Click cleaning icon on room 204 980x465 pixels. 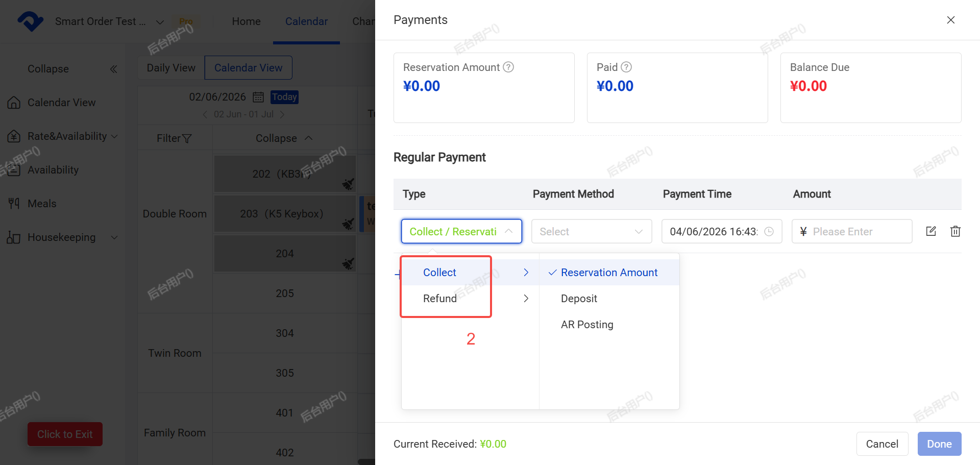348,263
